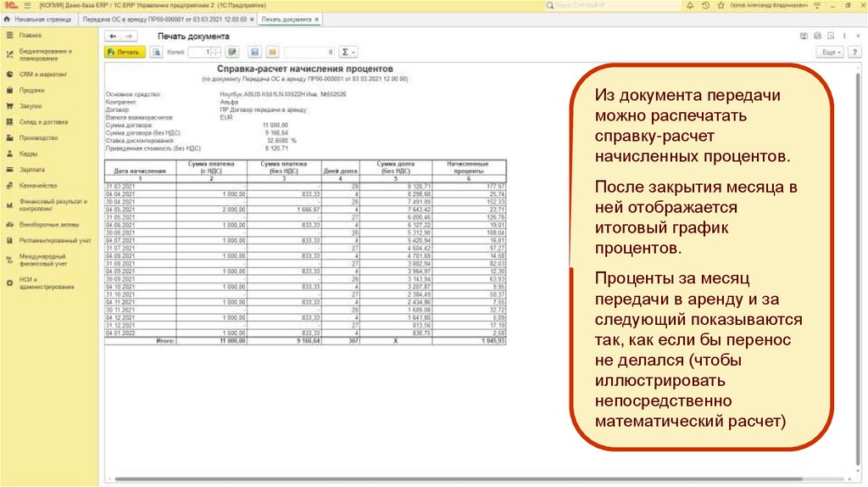Open the 1C main menu hamburger icon
Viewport: 868px width, 487px height.
click(x=26, y=5)
